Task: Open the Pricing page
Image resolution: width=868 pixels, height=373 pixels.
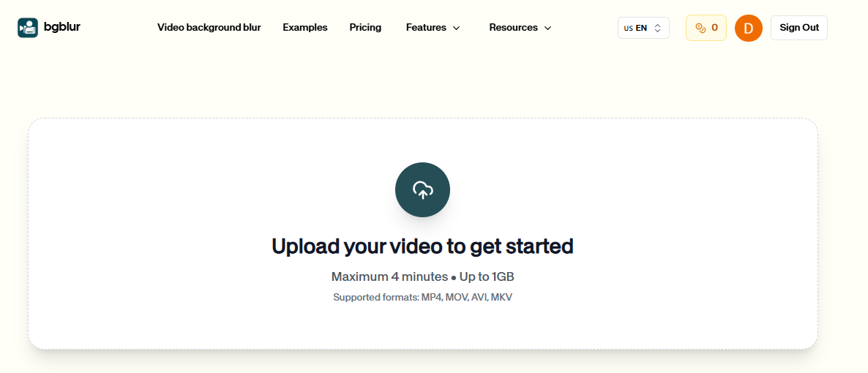Action: click(x=365, y=28)
